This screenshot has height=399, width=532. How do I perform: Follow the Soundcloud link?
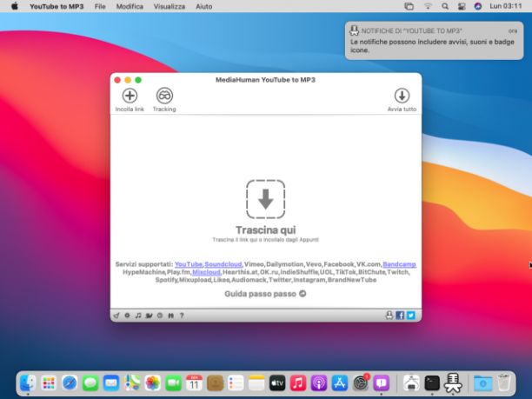coord(223,264)
